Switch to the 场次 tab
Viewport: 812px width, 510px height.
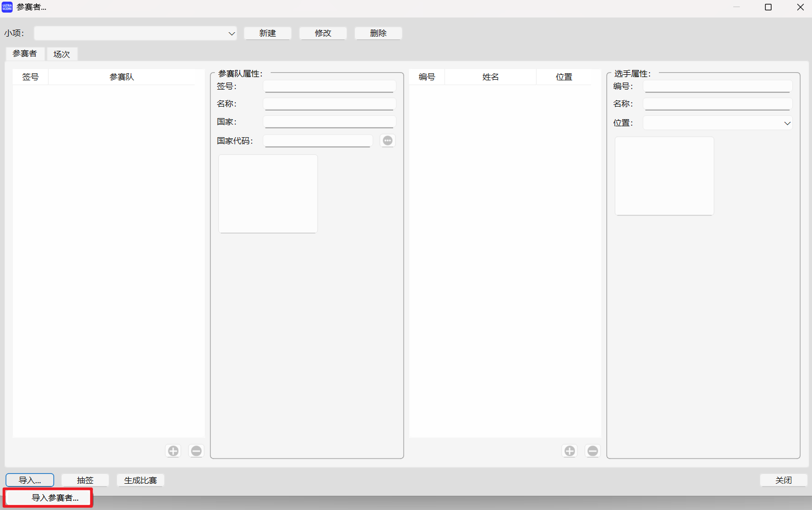tap(61, 54)
